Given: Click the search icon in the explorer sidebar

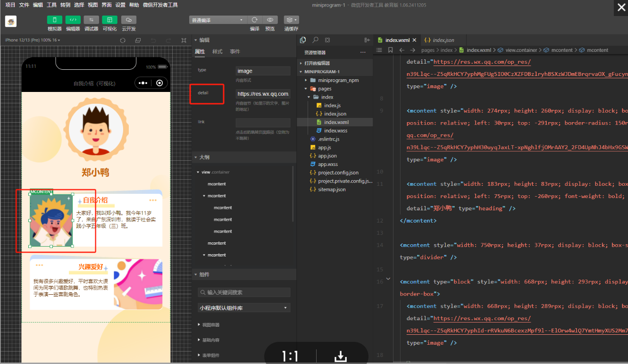Looking at the screenshot, I should 315,40.
